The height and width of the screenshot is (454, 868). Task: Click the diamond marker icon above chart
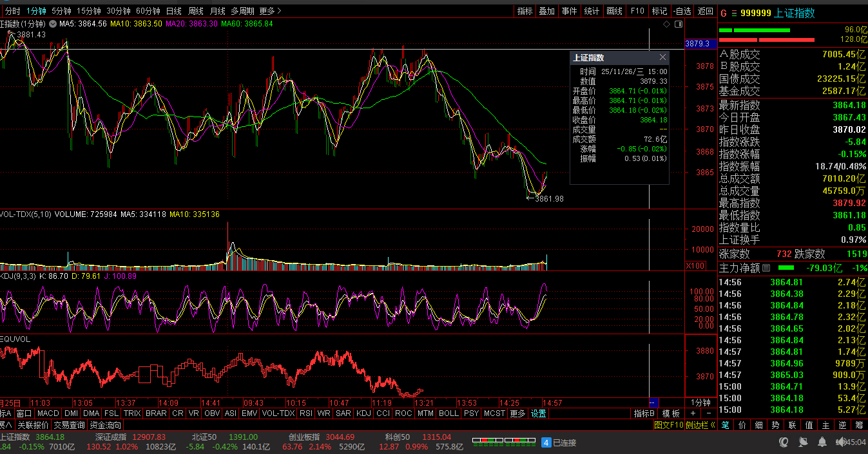point(666,24)
